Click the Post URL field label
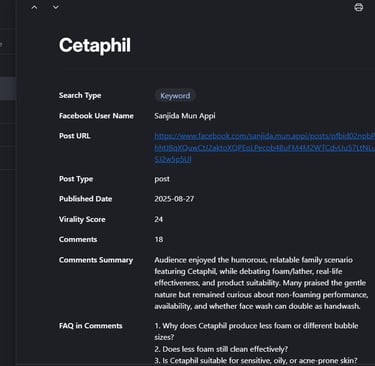Screen dimensions: 375x366 click(75, 136)
